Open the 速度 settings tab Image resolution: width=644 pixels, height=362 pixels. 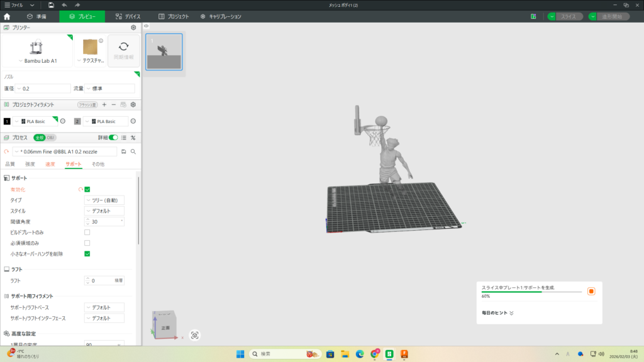pyautogui.click(x=50, y=164)
